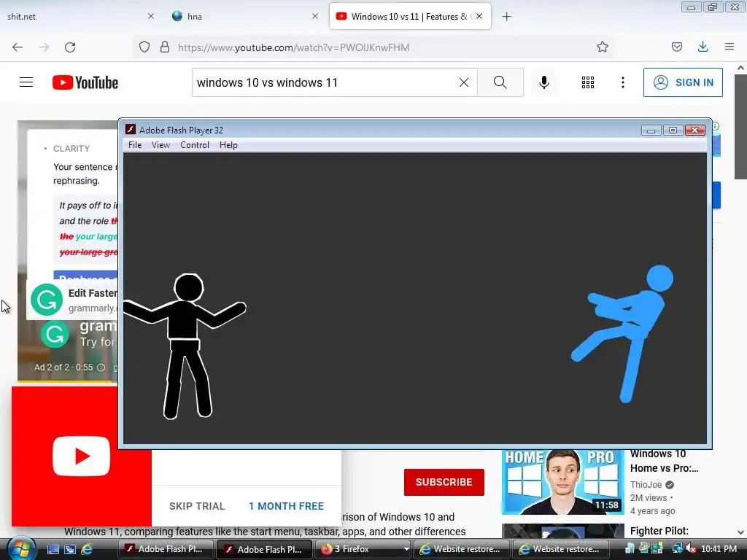Screen dimensions: 747x560
Task: Switch to first Adobe Flash taskbar button
Action: [x=164, y=549]
